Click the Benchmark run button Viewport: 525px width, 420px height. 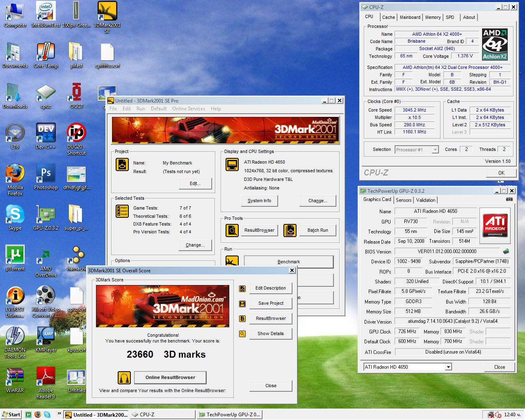point(289,262)
